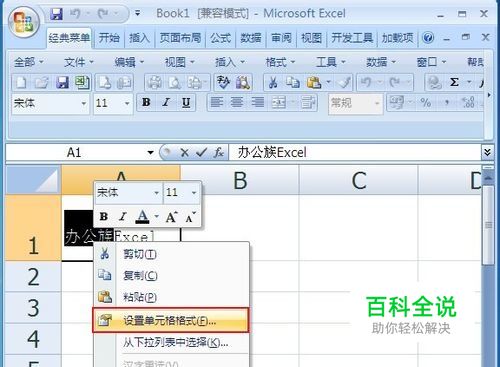The width and height of the screenshot is (500, 367).
Task: Run spelling check from toolbar icon
Action: 223,82
